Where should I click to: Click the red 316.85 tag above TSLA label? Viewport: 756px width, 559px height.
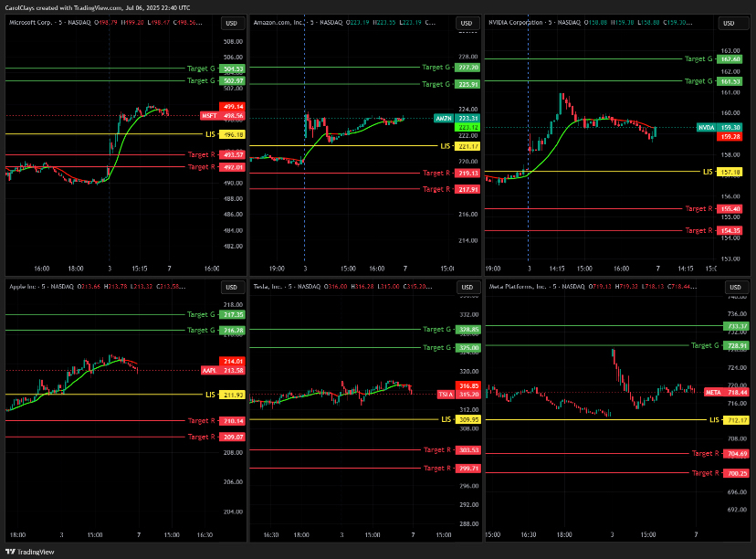click(468, 385)
